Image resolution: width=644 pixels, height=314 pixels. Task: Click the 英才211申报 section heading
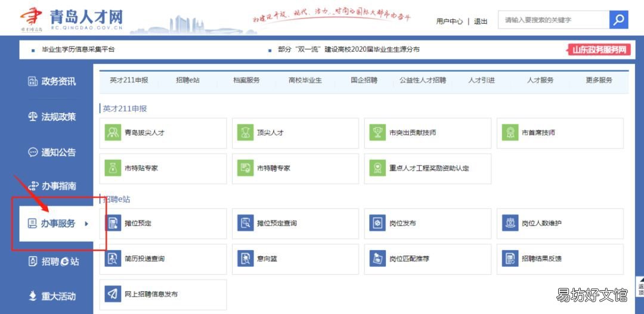(125, 109)
